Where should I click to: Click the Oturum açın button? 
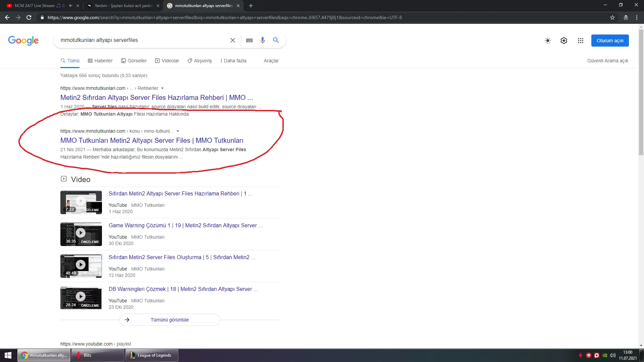click(x=610, y=41)
